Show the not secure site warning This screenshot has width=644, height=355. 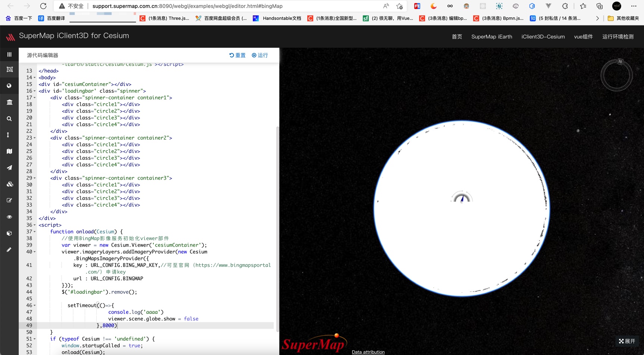pyautogui.click(x=71, y=6)
